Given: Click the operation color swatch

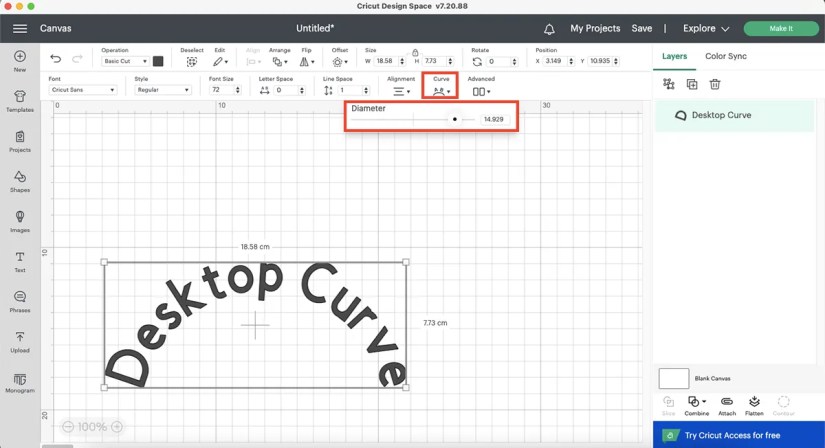Looking at the screenshot, I should (x=158, y=61).
